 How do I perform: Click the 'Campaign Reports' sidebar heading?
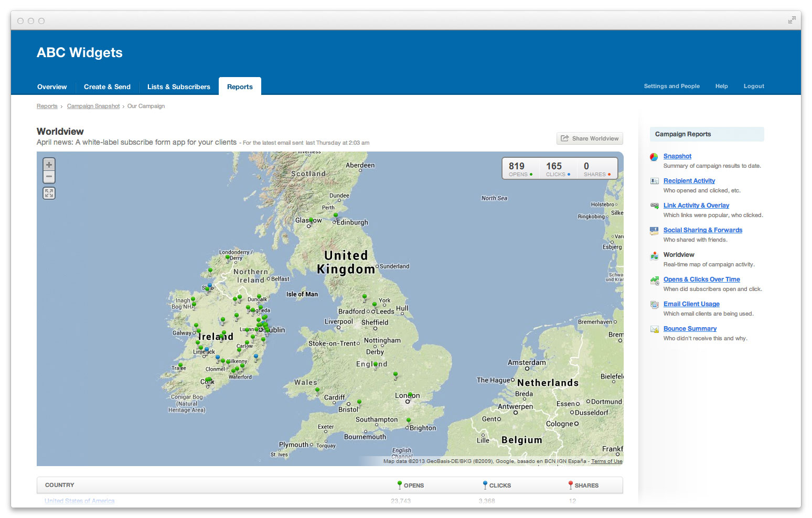tap(683, 134)
